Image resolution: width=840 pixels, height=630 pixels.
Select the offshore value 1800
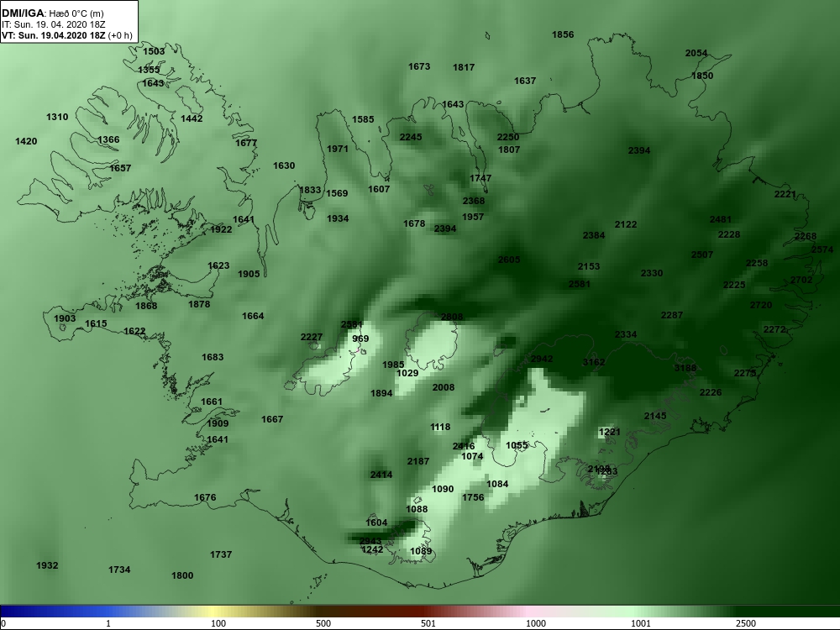click(x=182, y=576)
